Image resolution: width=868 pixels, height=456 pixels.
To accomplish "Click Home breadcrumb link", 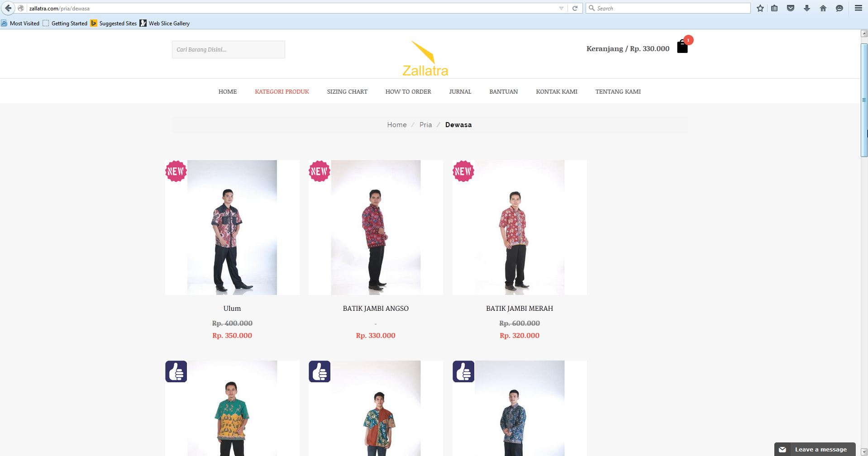I will pyautogui.click(x=397, y=125).
